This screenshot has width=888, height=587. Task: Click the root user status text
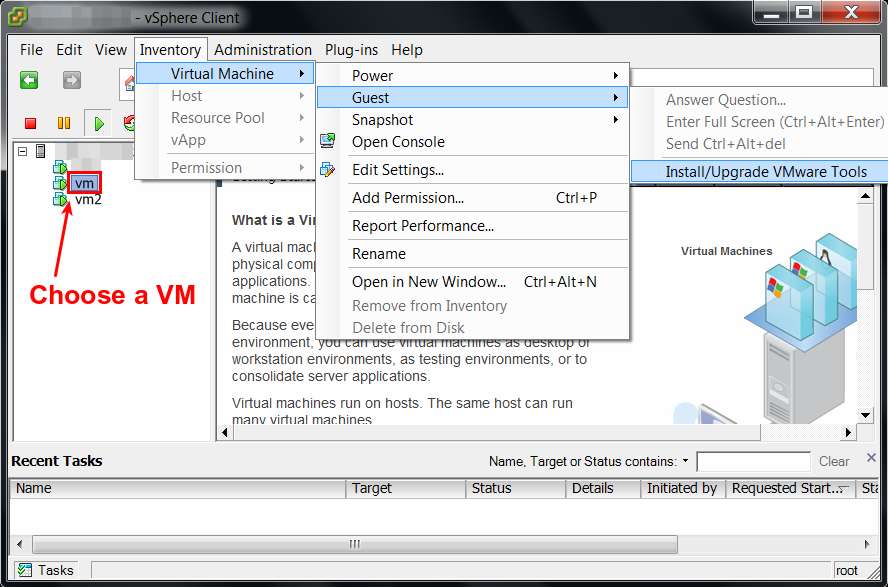click(847, 571)
